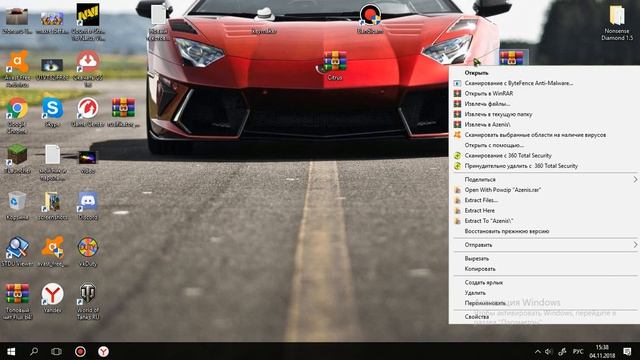Expand the 'Отправить' submenu arrow
Viewport: 640px width, 360px height.
point(635,245)
